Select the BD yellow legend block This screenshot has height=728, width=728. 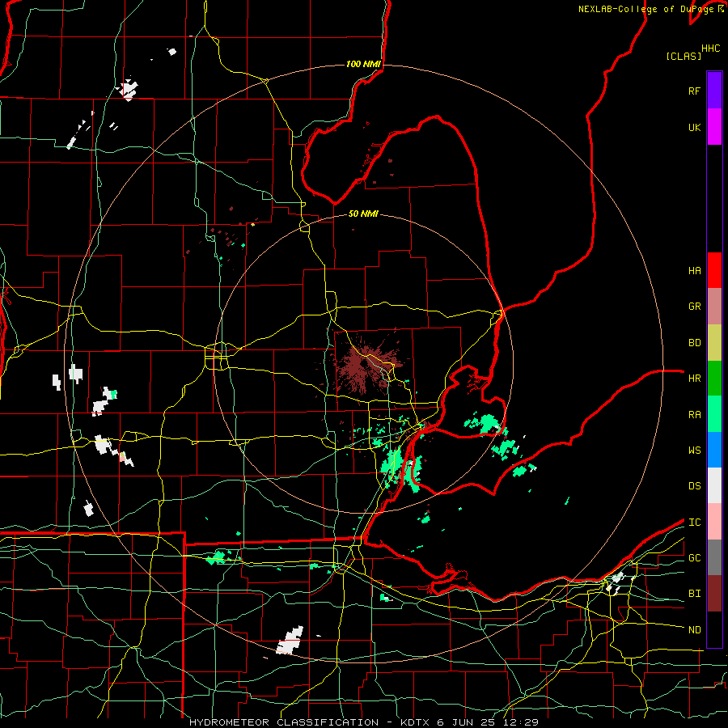(x=714, y=343)
